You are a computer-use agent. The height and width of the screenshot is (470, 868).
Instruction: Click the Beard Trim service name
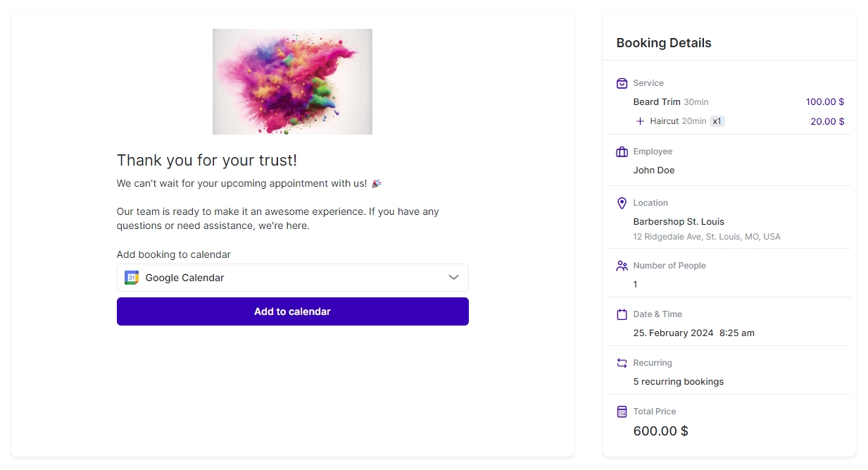pos(657,102)
